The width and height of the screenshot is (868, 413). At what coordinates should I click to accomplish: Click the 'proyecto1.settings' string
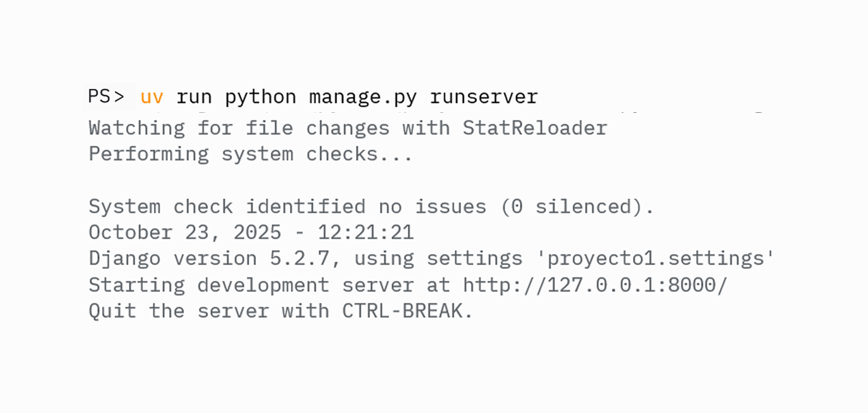[656, 259]
